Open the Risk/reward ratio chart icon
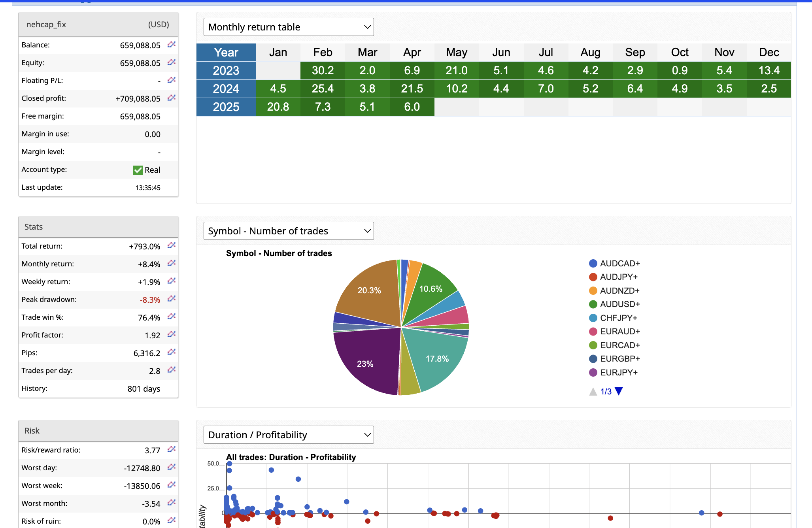This screenshot has height=528, width=812. point(171,449)
